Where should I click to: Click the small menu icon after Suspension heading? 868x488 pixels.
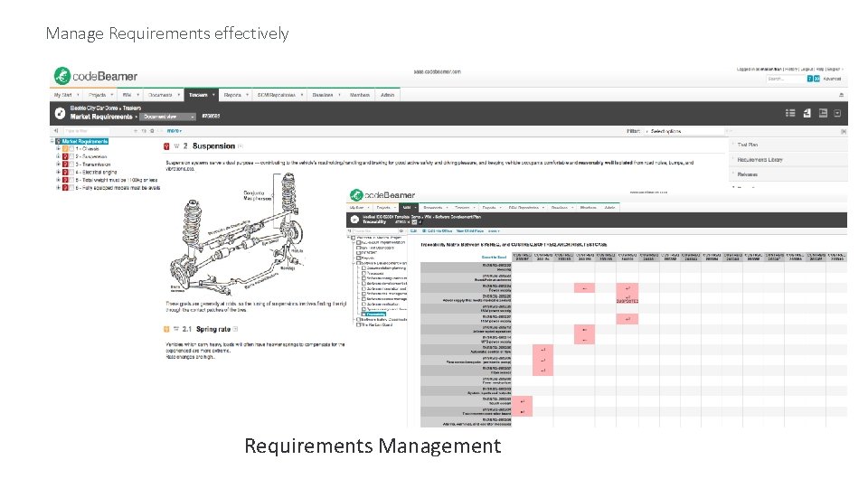pos(241,146)
